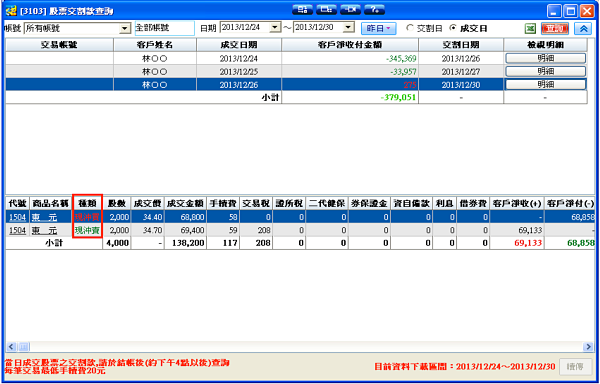Image resolution: width=600 pixels, height=384 pixels.
Task: Open 明細 for the 2013/12/25 row
Action: 546,71
